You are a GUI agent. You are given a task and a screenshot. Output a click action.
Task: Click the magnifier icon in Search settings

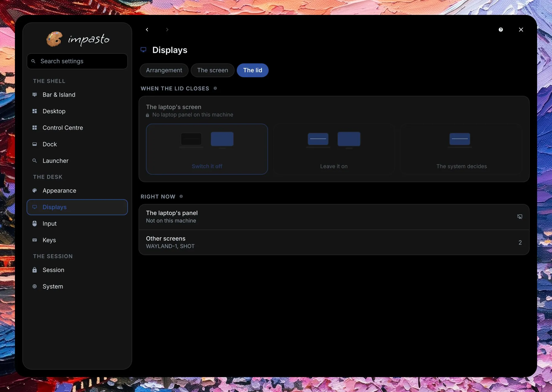coord(33,61)
